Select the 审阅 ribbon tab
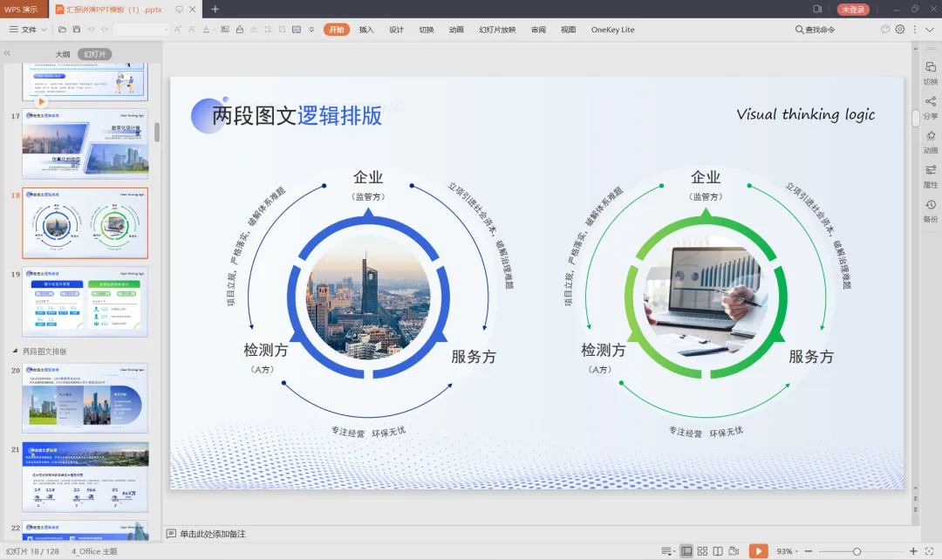The image size is (942, 560). [x=538, y=30]
